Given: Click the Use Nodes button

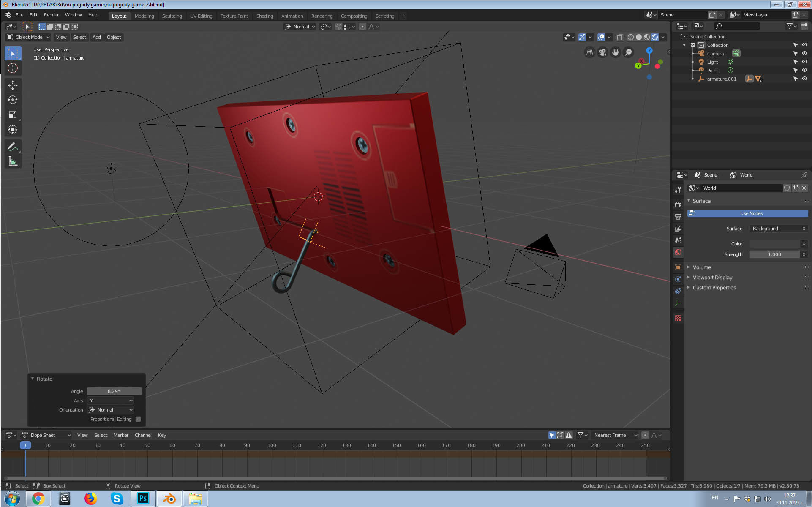Looking at the screenshot, I should pos(748,213).
